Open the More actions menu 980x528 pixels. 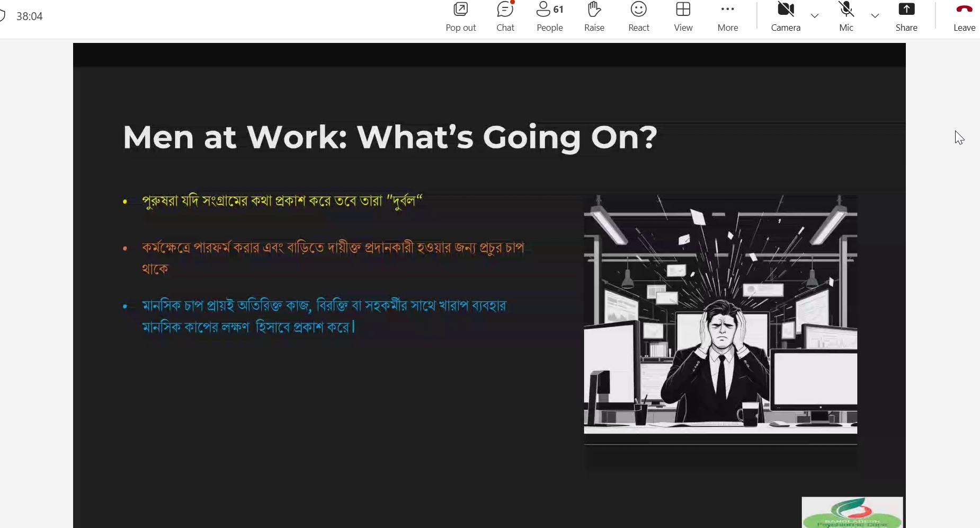727,17
